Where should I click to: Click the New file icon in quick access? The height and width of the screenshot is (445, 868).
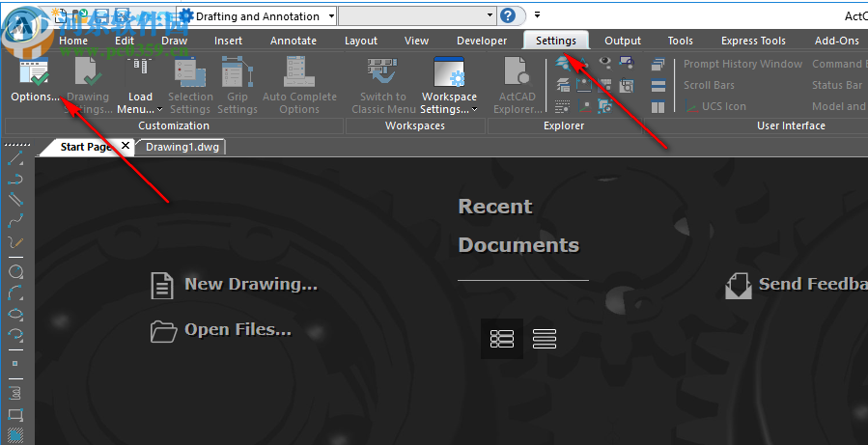tap(60, 15)
